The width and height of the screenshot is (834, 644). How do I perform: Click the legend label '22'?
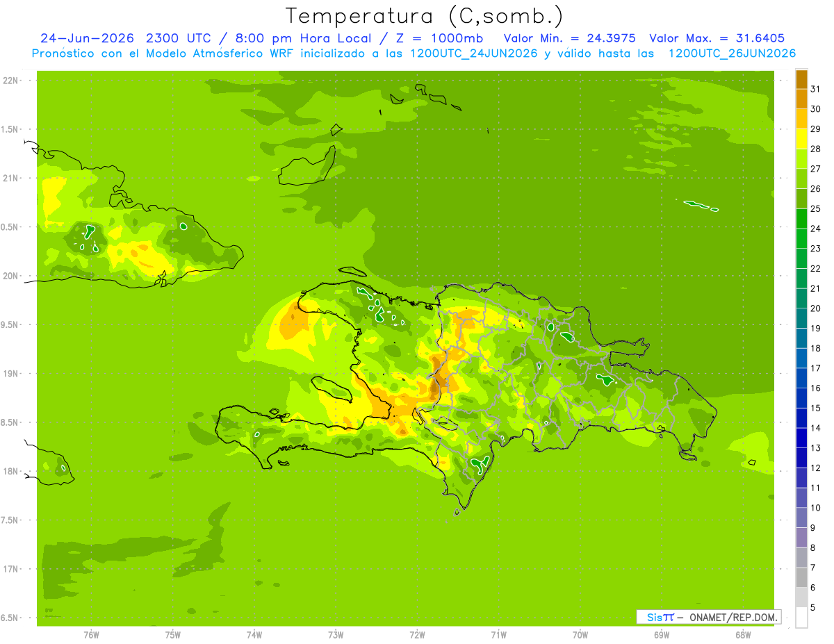pos(816,268)
